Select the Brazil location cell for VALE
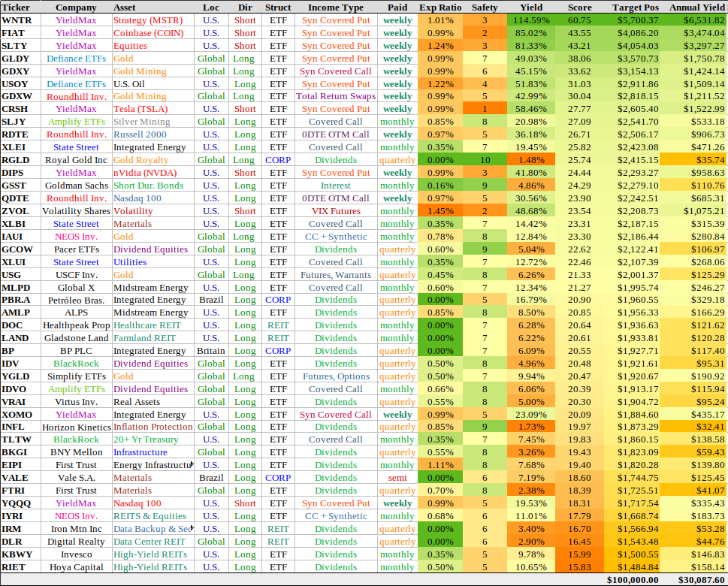 point(211,478)
